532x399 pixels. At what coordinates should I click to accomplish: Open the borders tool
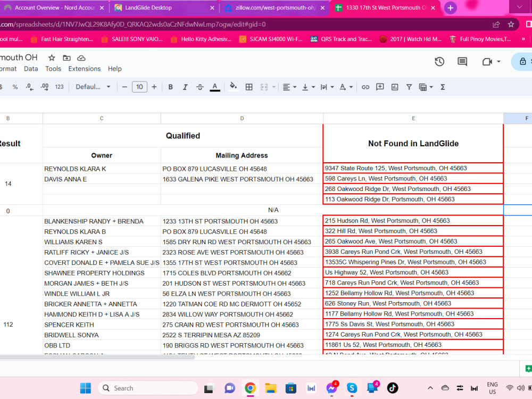pos(248,87)
